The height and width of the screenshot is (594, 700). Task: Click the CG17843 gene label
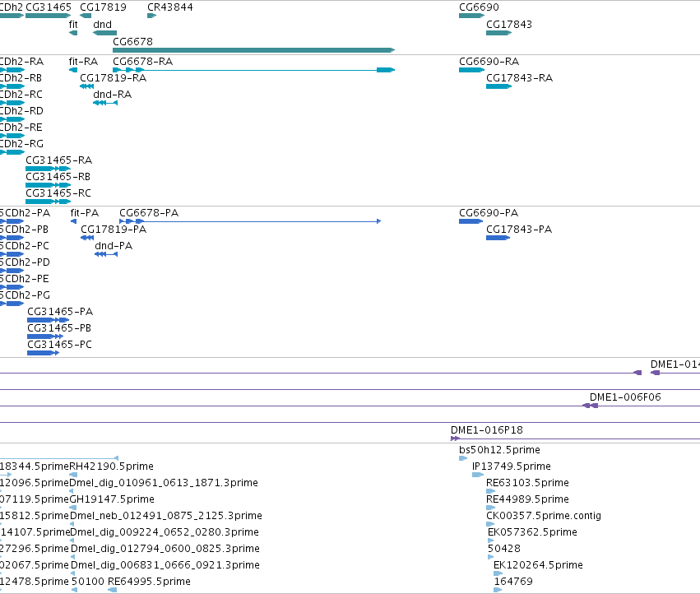tap(509, 25)
